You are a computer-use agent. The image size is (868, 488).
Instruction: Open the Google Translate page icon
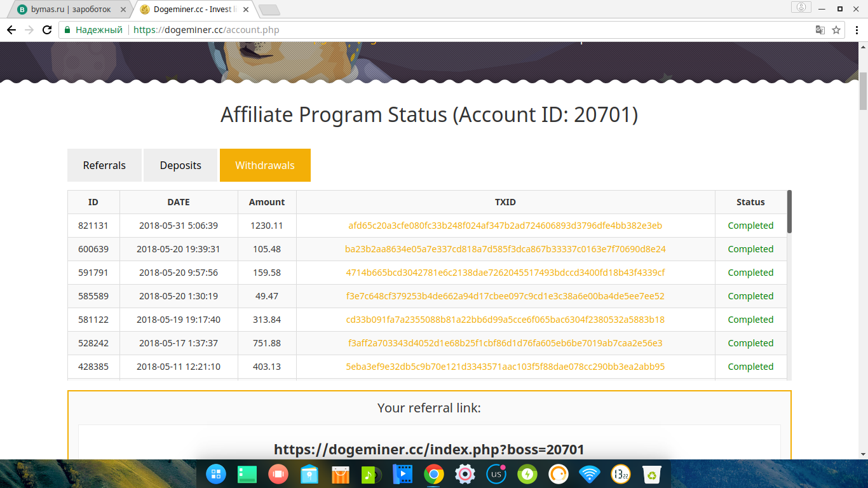tap(820, 30)
